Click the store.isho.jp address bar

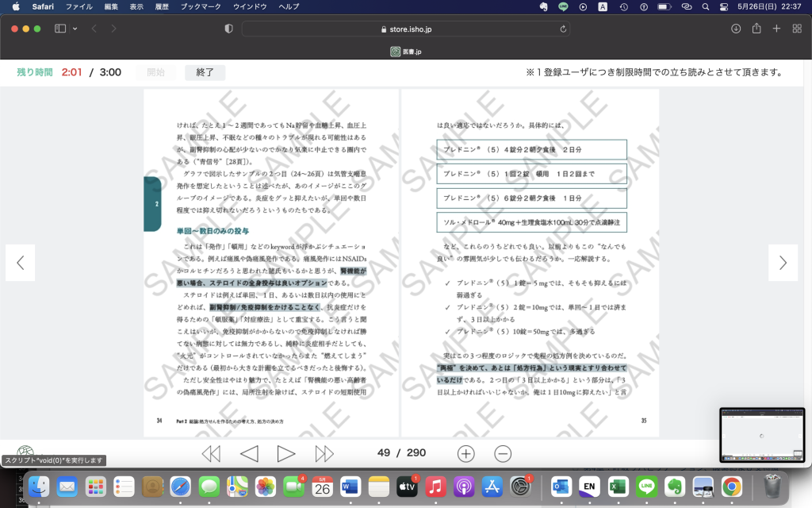[406, 29]
